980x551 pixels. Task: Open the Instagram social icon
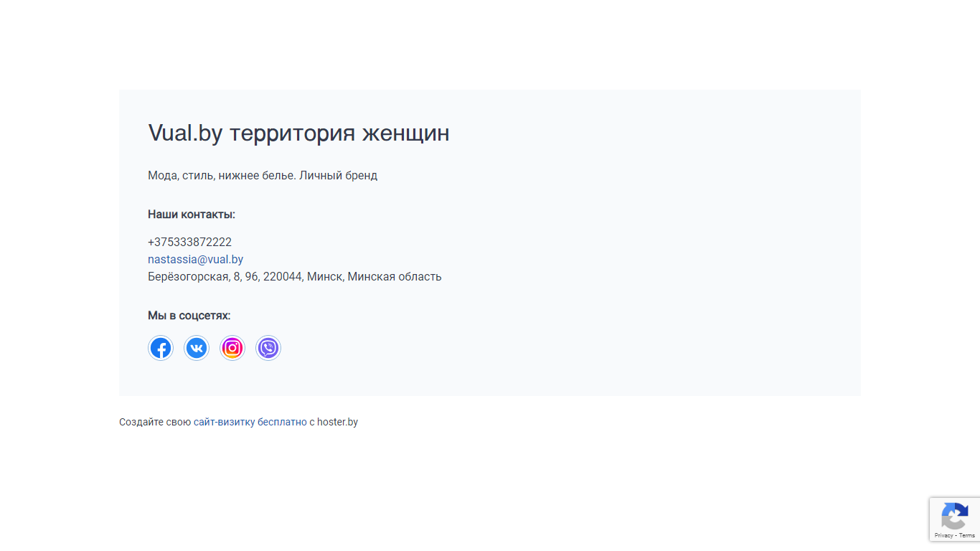232,348
